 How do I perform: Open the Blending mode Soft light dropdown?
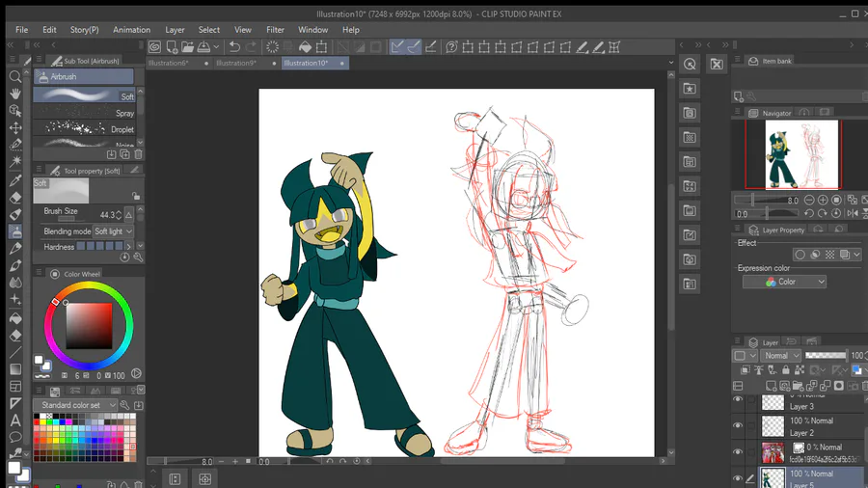(x=113, y=231)
